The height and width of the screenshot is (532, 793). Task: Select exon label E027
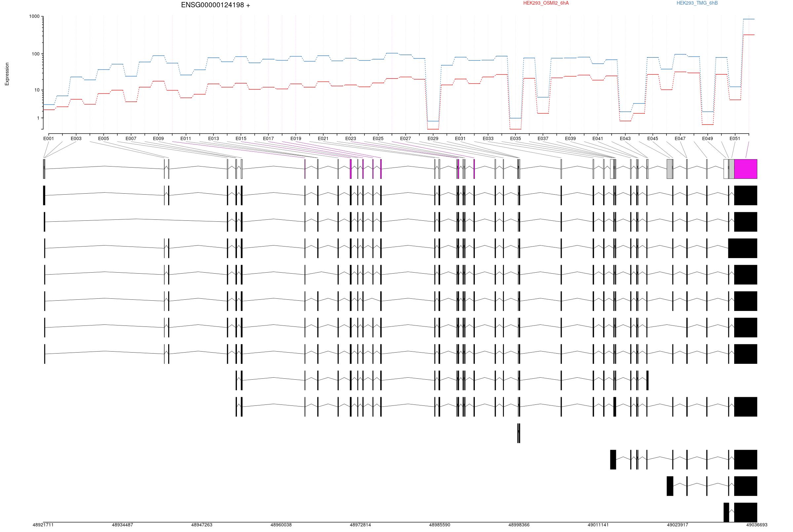405,138
